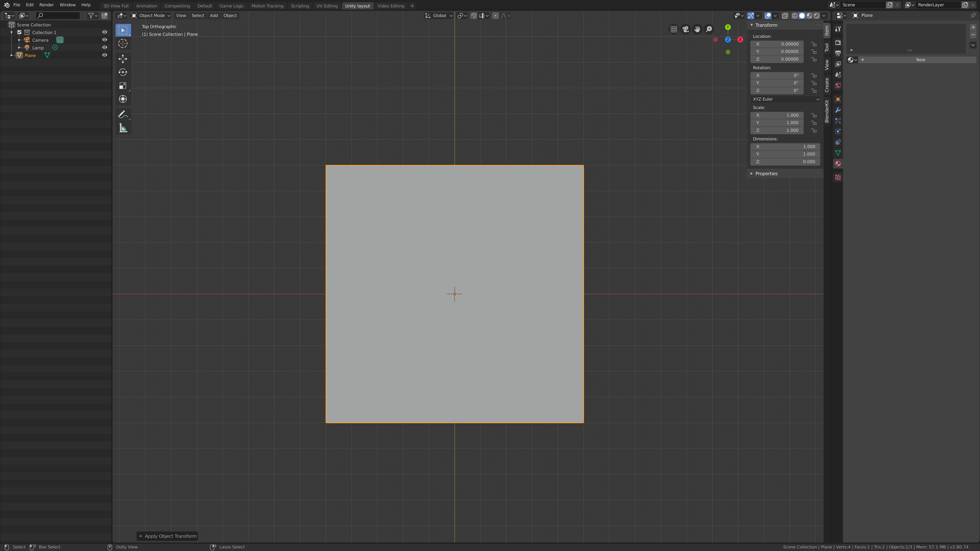
Task: Open Object Data mesh tab
Action: pyautogui.click(x=838, y=153)
